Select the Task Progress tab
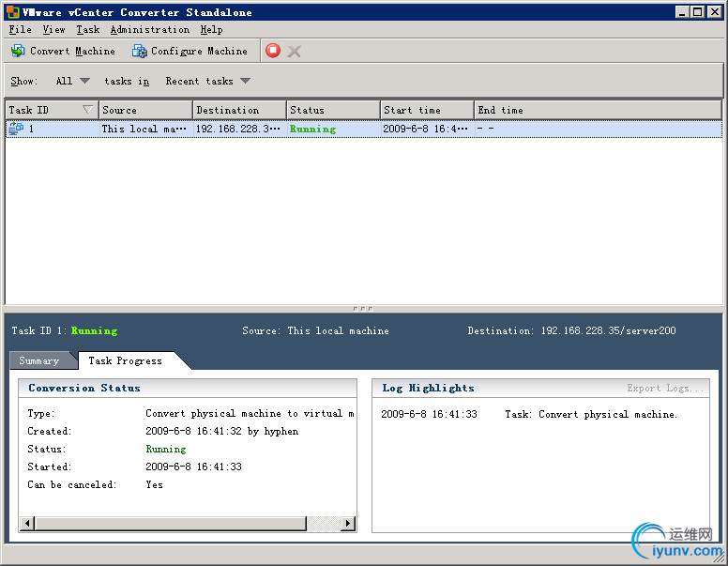The image size is (728, 566). (126, 360)
